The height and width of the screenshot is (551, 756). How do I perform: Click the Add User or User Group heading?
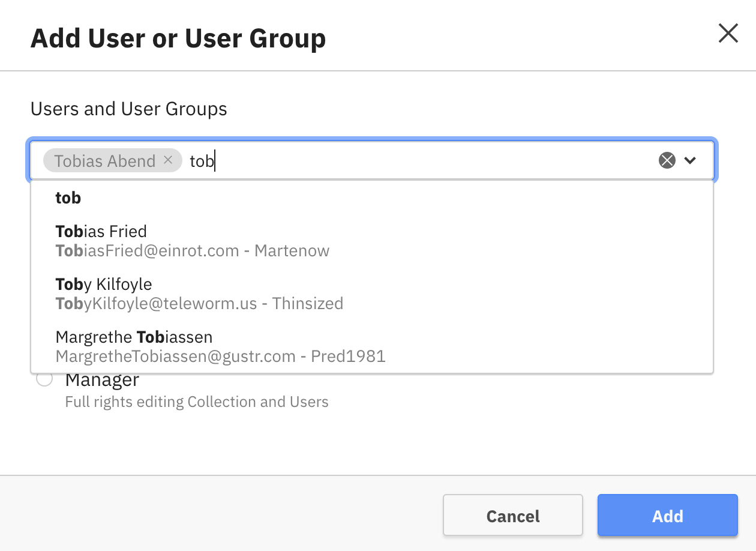coord(178,39)
